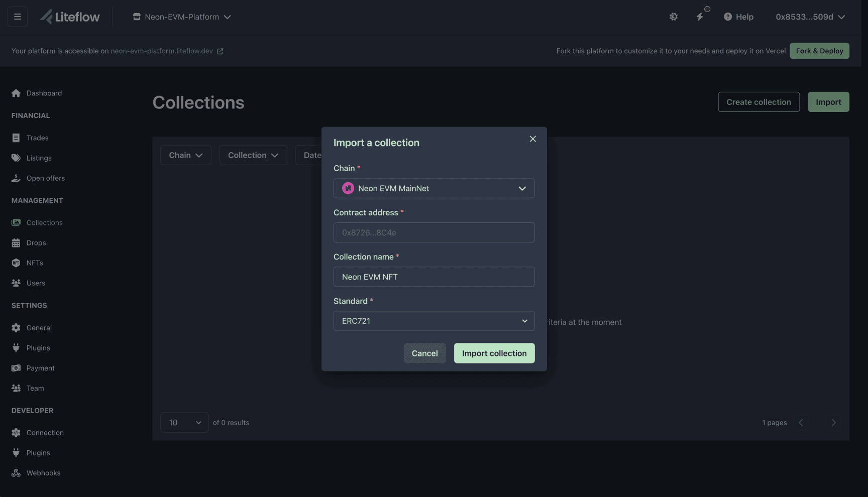This screenshot has width=868, height=497.
Task: Click the Payment money icon
Action: [16, 367]
